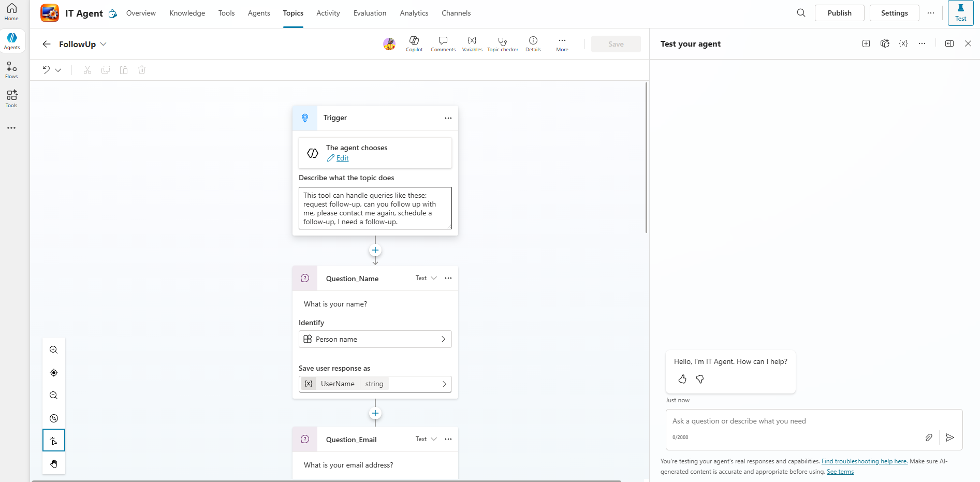Click the zoom in canvas icon
This screenshot has width=980, height=482.
coord(54,350)
